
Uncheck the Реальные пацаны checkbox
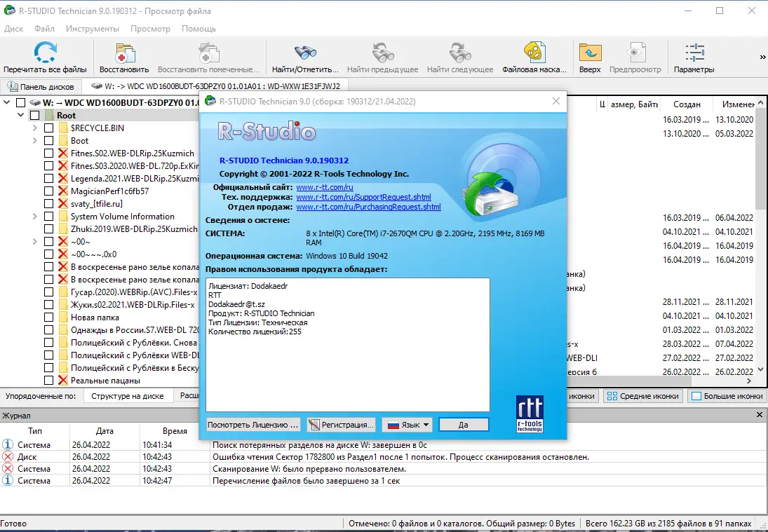point(47,380)
